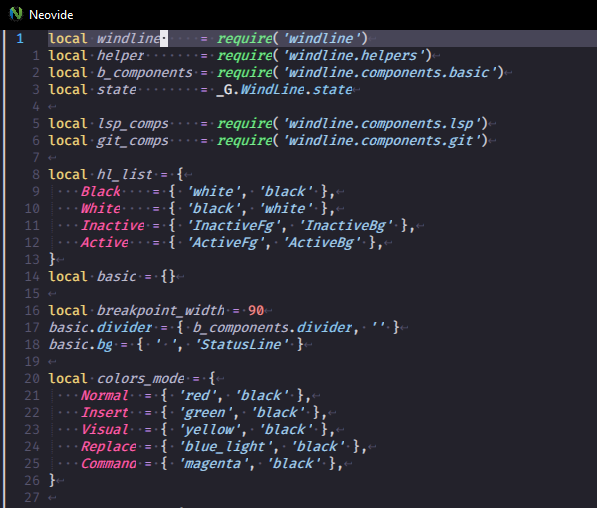Click the 'hl_list' table name

click(x=125, y=174)
